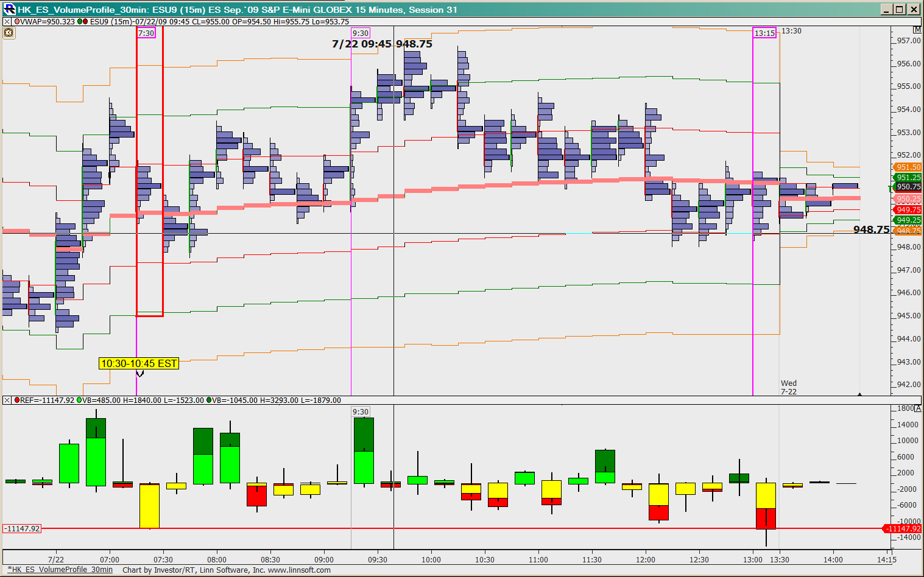Click the 13:15 magenta time marker label

[764, 33]
